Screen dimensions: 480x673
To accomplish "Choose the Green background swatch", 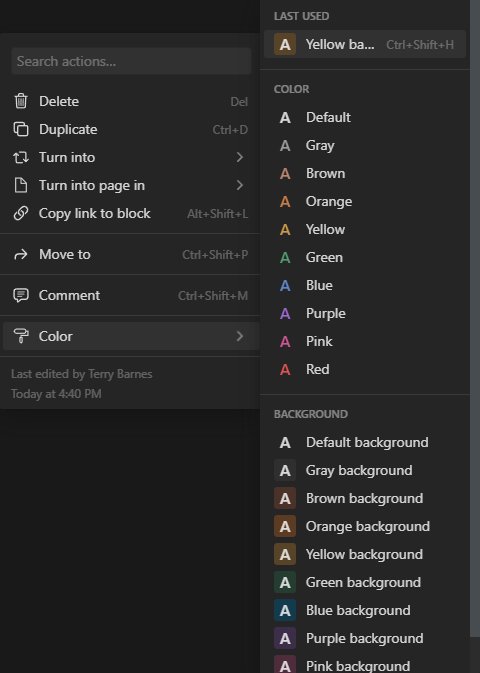I will [x=285, y=582].
